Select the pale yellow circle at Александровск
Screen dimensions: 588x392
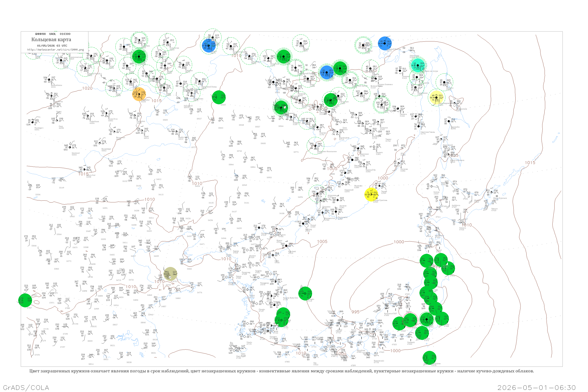(436, 98)
